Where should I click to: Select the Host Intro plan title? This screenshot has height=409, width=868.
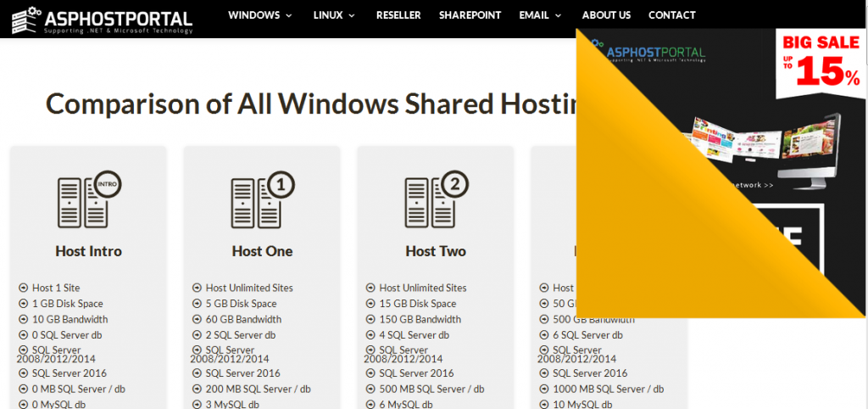point(88,251)
